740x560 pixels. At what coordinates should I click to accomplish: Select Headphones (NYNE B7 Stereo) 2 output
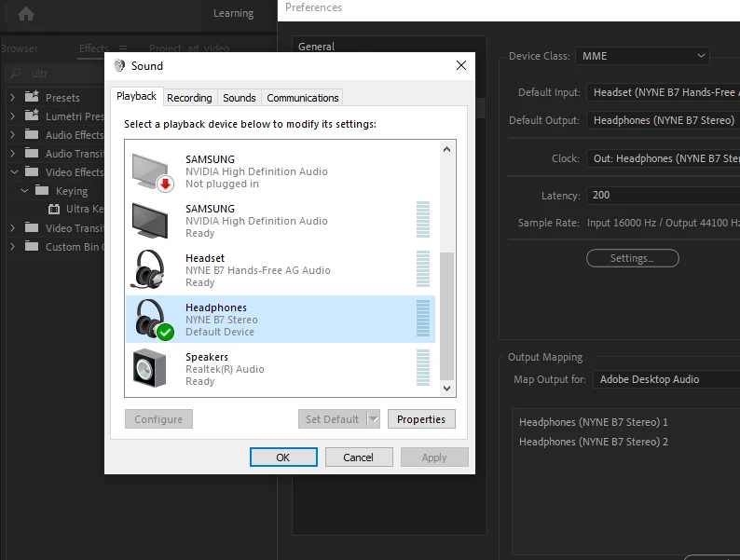(594, 442)
